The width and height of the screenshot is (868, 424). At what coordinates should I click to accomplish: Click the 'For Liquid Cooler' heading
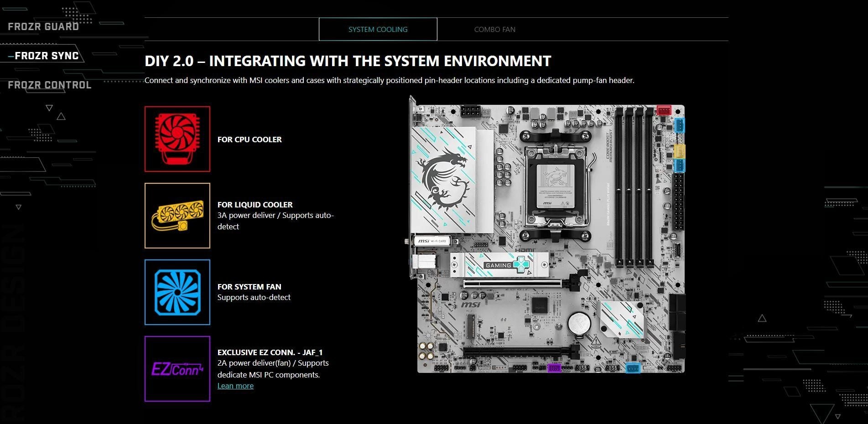tap(255, 205)
